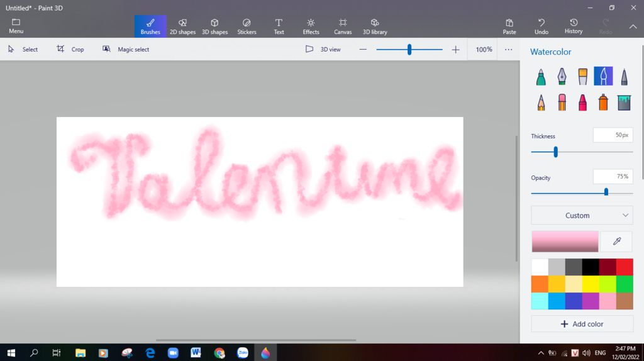This screenshot has width=644, height=361.
Task: Select the Oil brush
Action: [582, 76]
